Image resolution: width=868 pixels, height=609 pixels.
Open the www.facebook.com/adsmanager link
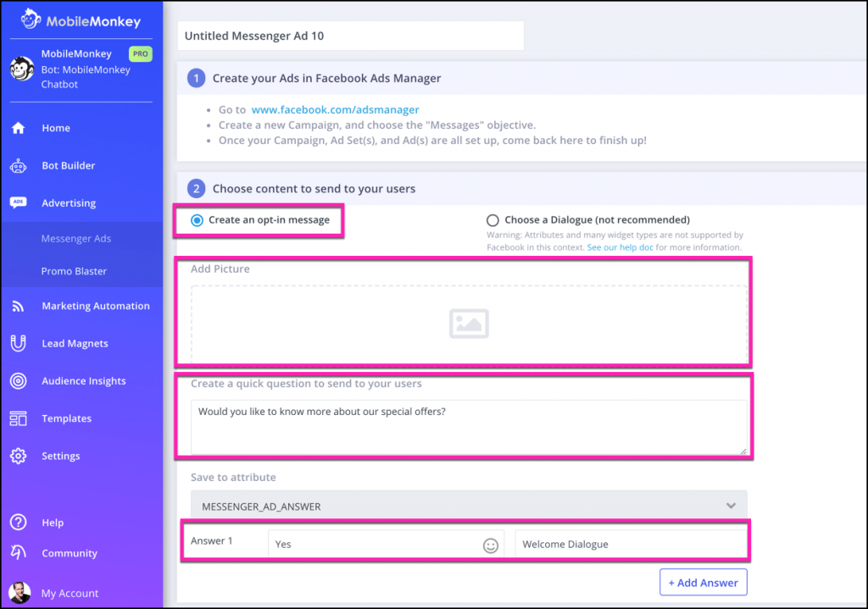pyautogui.click(x=336, y=109)
